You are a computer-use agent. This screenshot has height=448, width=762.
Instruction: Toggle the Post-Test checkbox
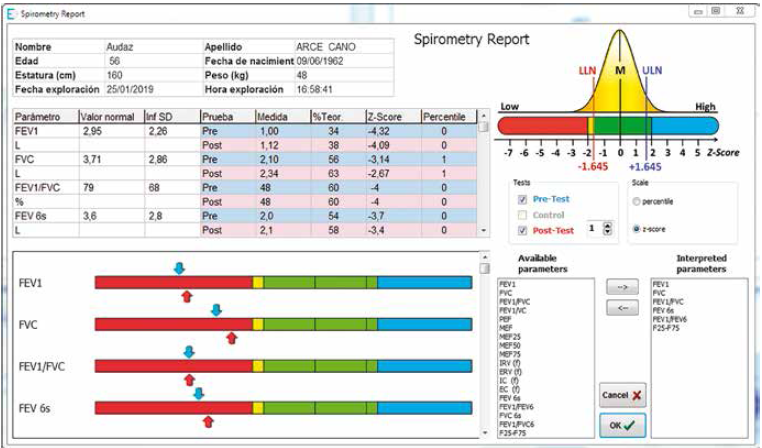[x=522, y=229]
